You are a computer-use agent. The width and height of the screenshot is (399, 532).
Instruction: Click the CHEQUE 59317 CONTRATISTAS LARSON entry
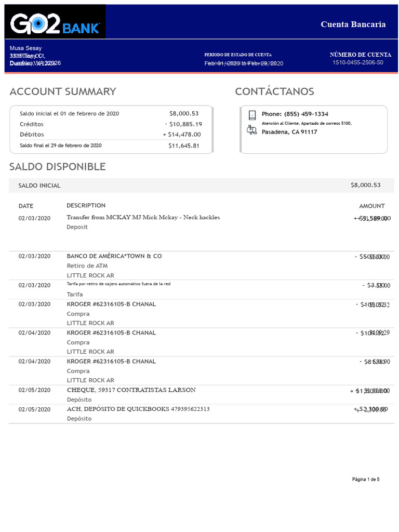pos(131,390)
